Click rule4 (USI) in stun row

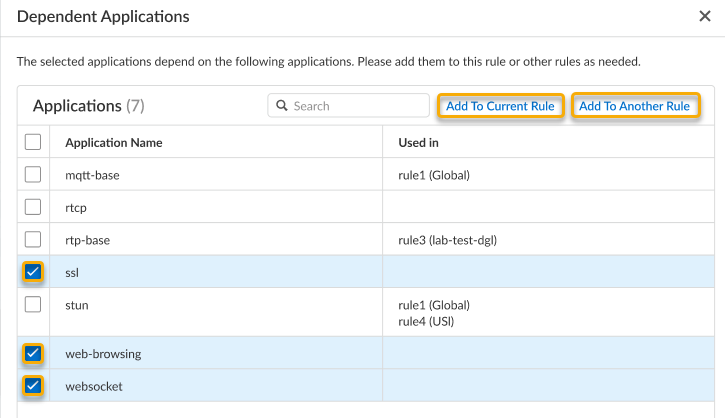(428, 320)
